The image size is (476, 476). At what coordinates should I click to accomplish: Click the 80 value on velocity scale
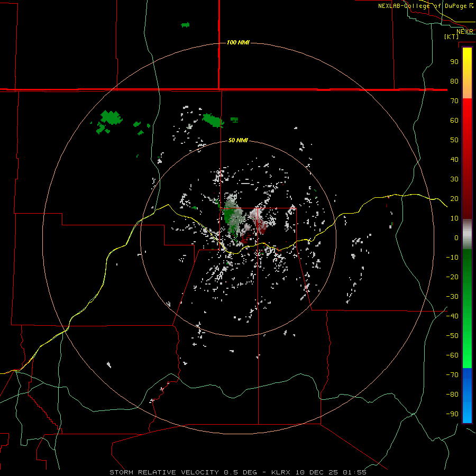pyautogui.click(x=454, y=81)
